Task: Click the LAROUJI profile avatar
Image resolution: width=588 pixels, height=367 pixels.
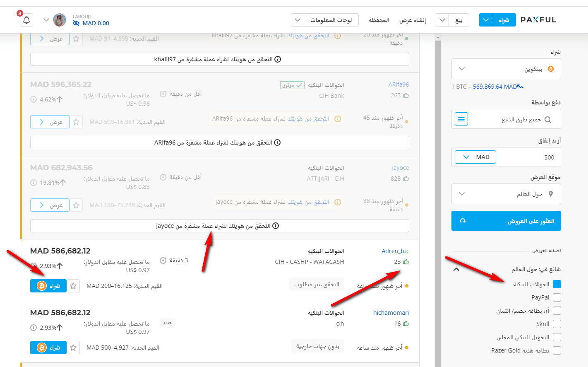Action: pos(60,20)
